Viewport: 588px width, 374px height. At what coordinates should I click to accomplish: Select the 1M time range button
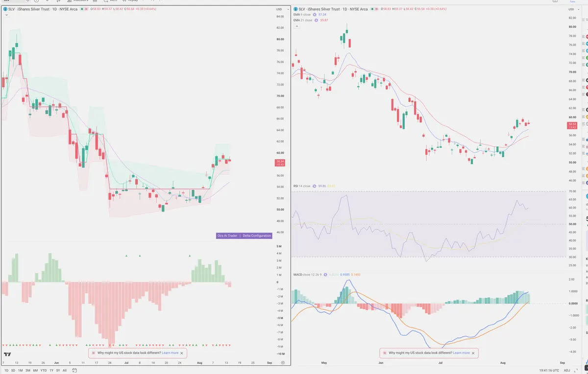[x=21, y=370]
